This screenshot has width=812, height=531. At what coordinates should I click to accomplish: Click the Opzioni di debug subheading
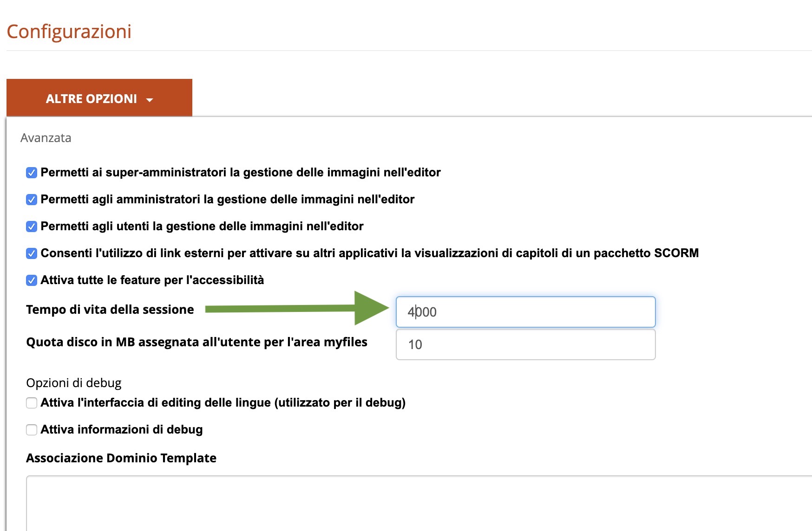coord(74,383)
